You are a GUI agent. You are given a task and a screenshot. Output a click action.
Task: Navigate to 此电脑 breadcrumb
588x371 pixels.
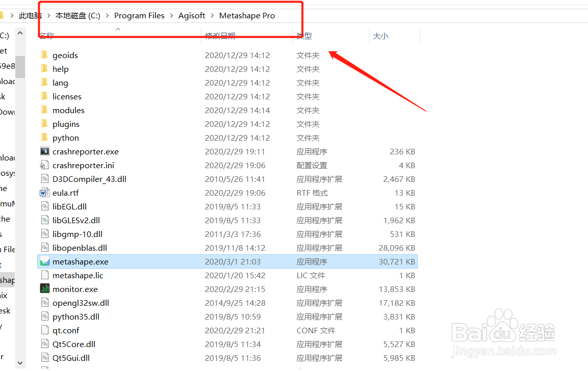[x=30, y=15]
